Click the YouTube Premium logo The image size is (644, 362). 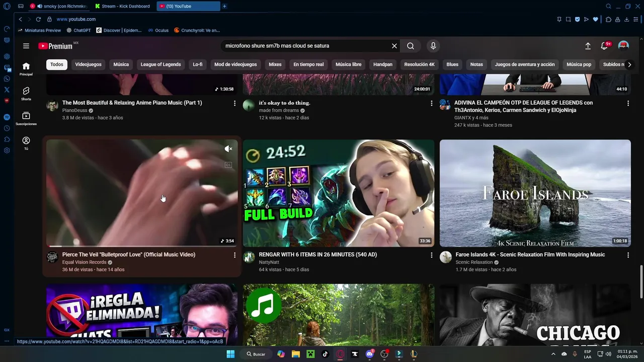(55, 46)
